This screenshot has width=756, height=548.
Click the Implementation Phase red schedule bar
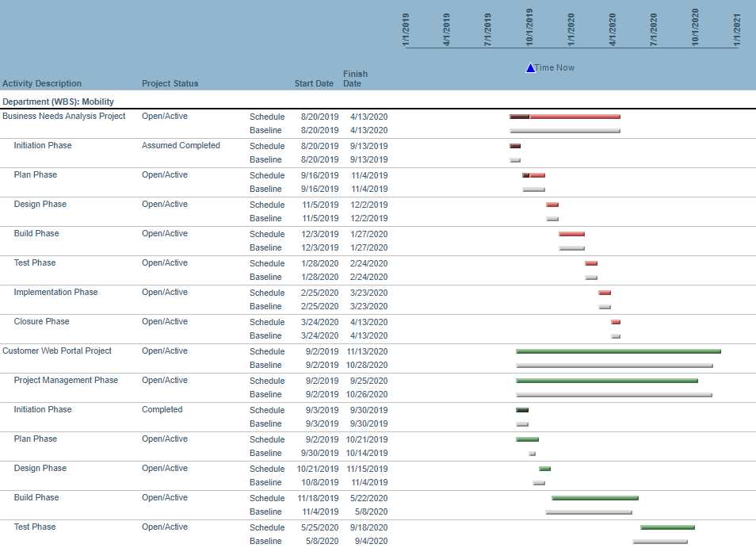pyautogui.click(x=605, y=293)
